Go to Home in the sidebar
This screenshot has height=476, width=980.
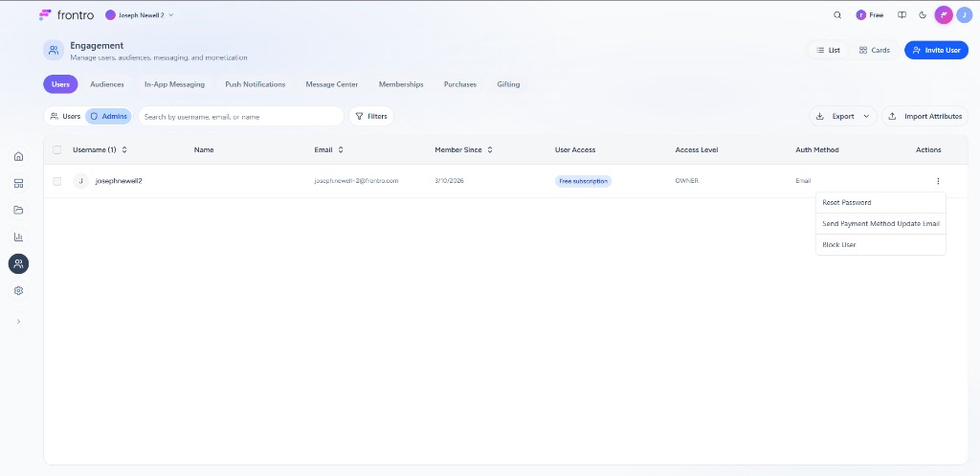18,156
